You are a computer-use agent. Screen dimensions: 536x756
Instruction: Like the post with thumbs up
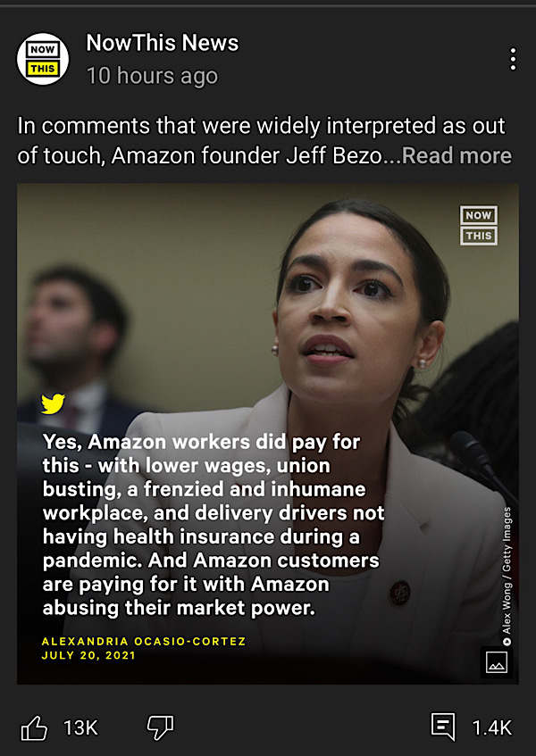point(34,727)
